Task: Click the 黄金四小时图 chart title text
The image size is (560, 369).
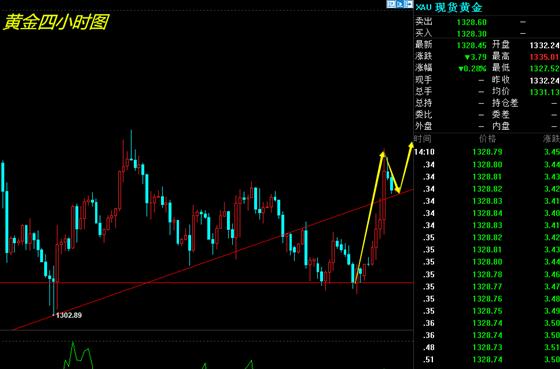Action: (x=56, y=23)
